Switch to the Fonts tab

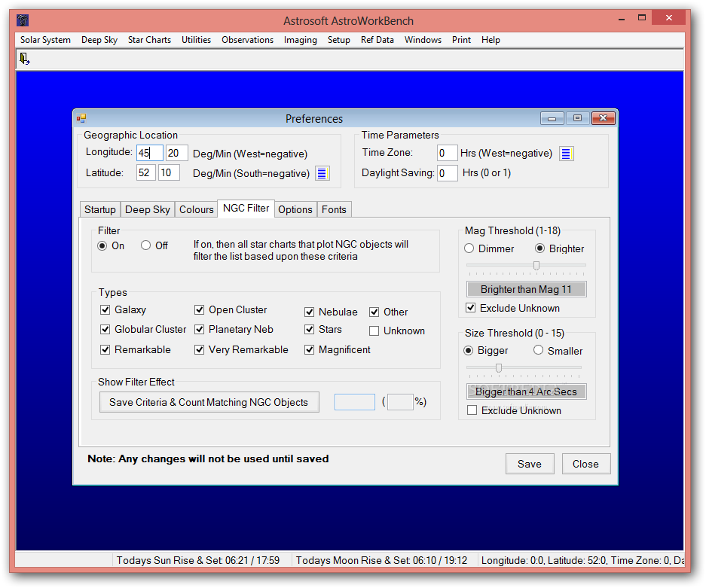click(x=334, y=209)
